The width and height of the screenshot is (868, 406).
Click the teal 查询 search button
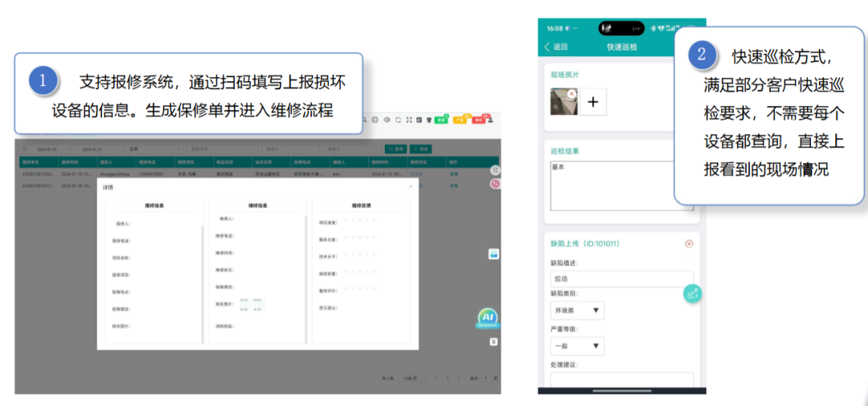pyautogui.click(x=396, y=149)
